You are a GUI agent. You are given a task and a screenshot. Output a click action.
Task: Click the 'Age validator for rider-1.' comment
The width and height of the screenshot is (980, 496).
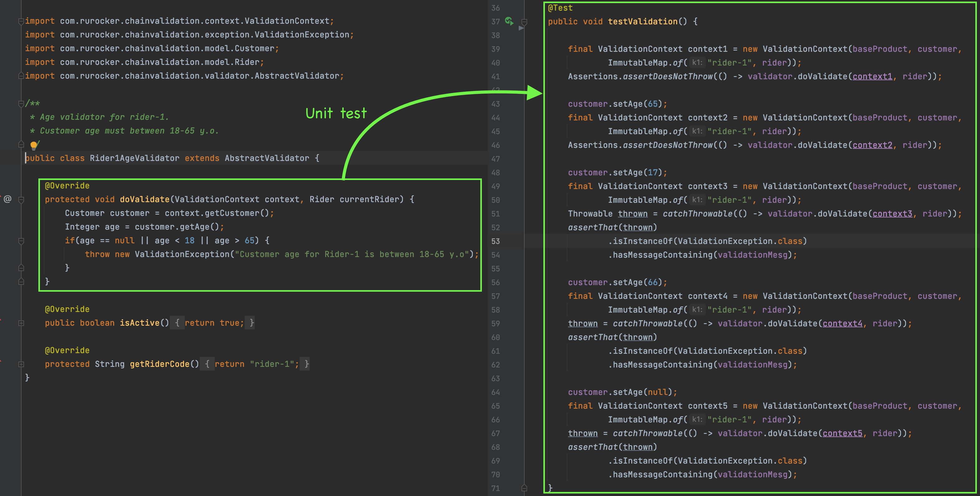[104, 117]
